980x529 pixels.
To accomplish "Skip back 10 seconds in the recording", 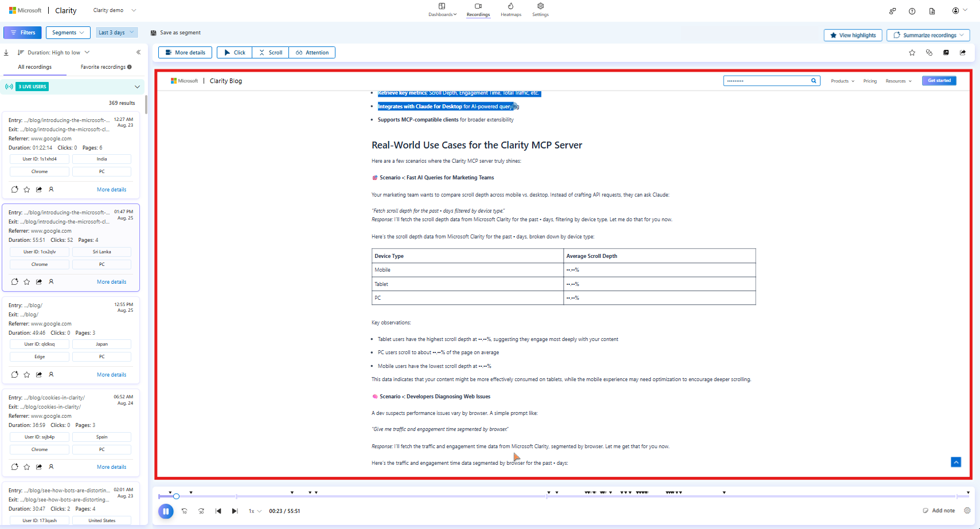I will coord(185,511).
